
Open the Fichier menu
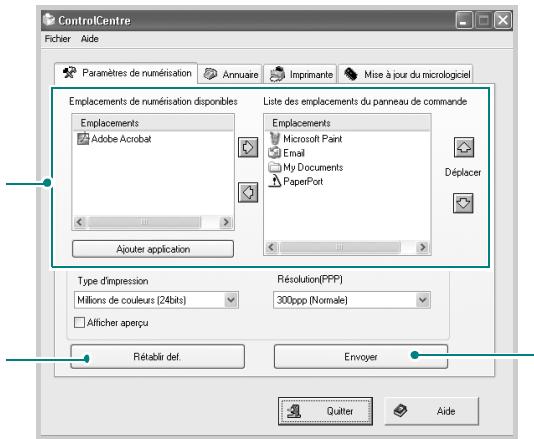58,39
